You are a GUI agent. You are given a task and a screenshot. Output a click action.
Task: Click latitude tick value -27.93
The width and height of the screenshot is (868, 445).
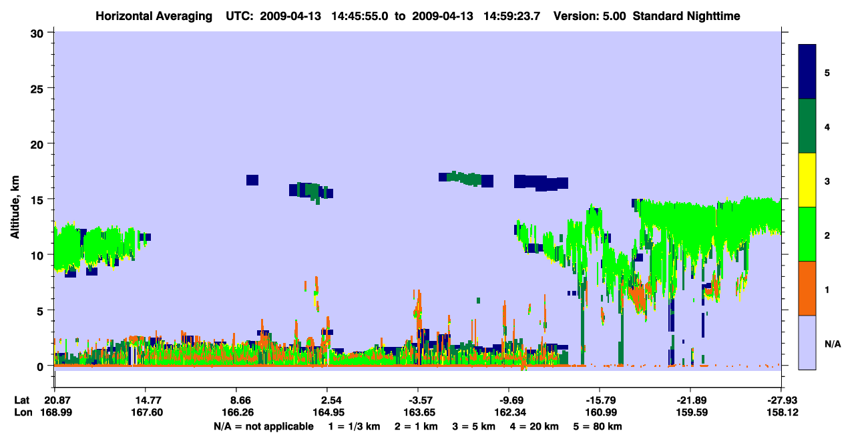click(781, 400)
